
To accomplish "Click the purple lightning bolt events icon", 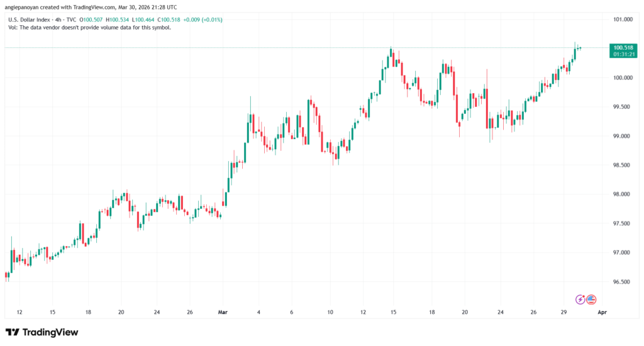I will (x=581, y=299).
